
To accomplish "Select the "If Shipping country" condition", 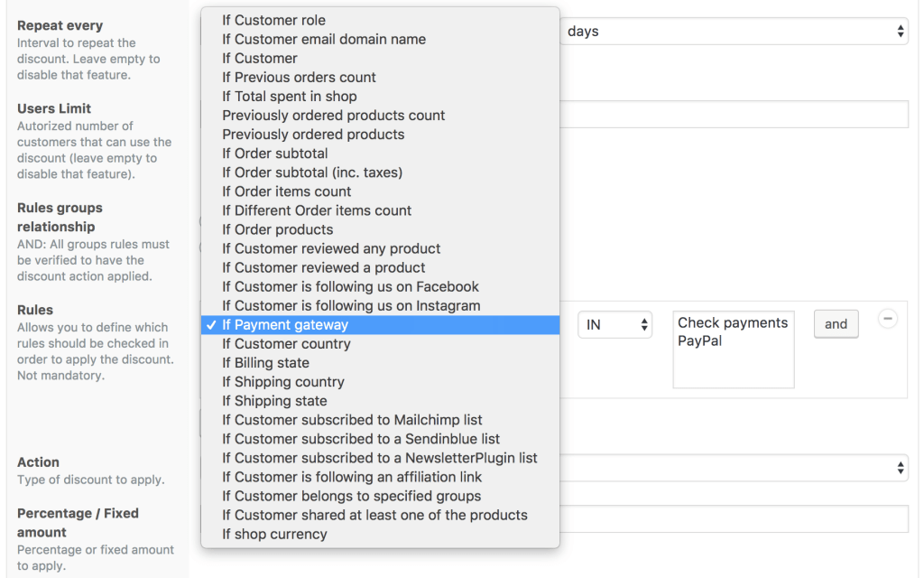I will point(283,381).
